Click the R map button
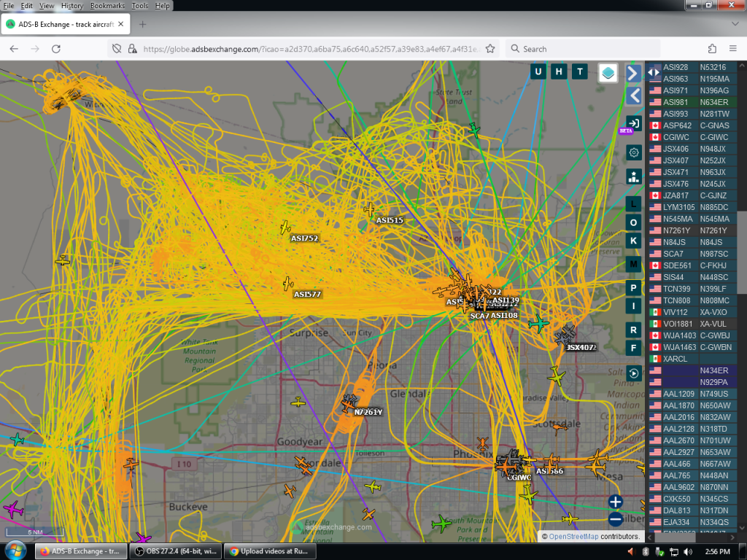 coord(633,330)
